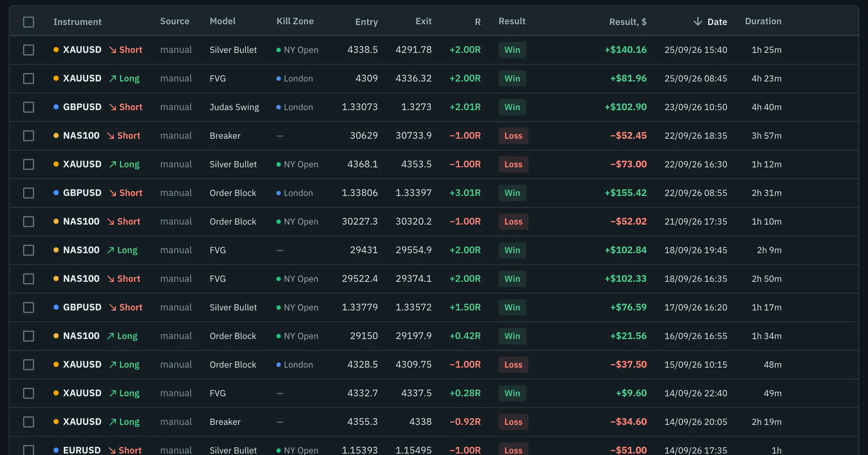This screenshot has width=868, height=455.
Task: Check the XAUUSD Long 4368.1 row checkbox
Action: pos(29,165)
